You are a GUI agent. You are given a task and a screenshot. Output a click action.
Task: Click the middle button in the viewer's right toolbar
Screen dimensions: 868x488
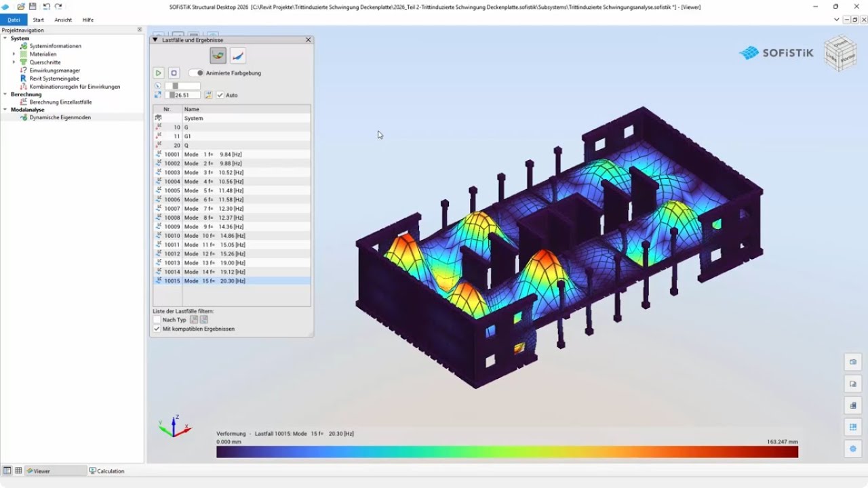(853, 405)
